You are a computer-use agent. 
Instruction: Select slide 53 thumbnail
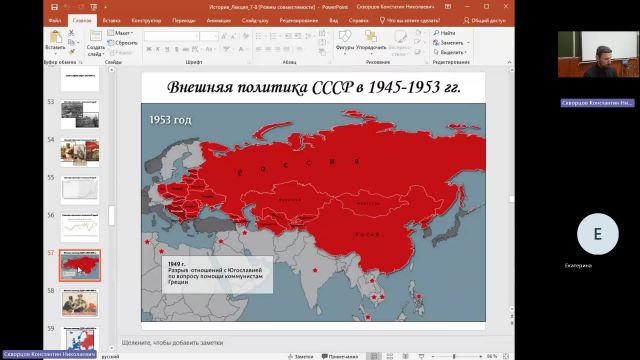80,114
